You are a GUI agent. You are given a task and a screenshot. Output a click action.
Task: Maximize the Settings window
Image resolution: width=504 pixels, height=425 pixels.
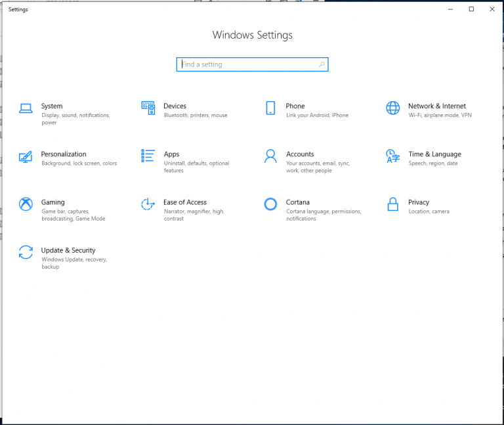coord(471,9)
